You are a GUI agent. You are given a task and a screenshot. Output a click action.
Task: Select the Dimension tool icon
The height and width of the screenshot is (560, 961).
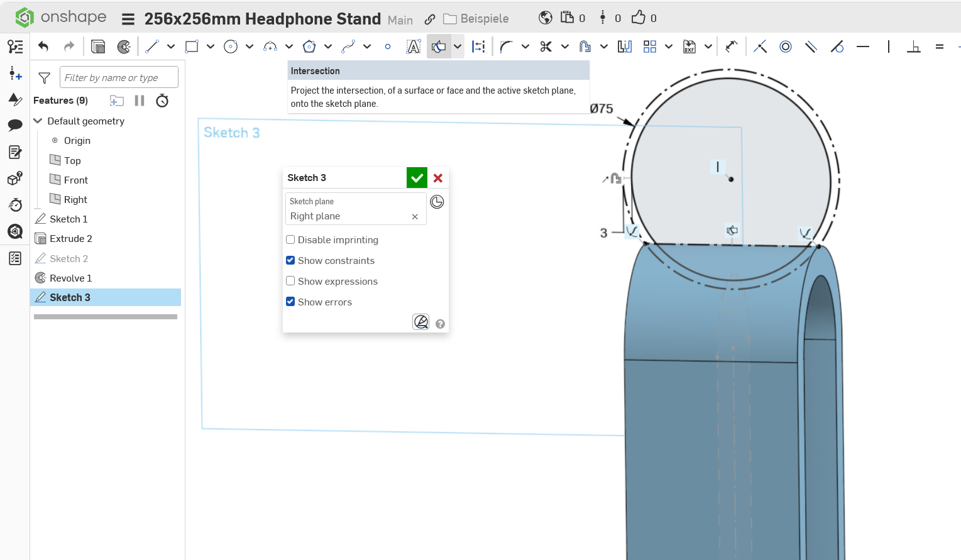(731, 47)
